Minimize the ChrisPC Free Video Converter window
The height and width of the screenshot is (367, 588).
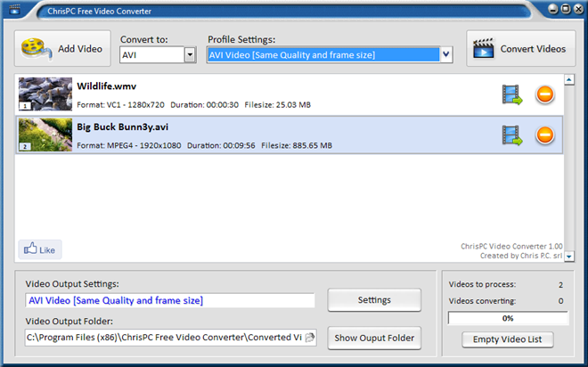(553, 9)
